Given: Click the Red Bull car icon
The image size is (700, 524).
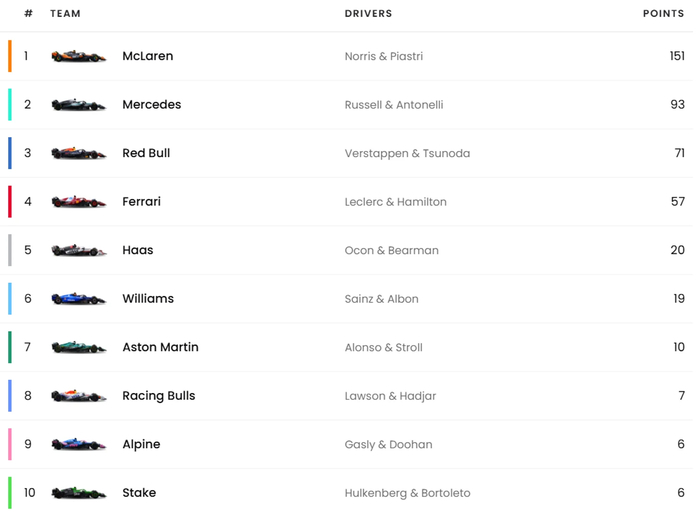Looking at the screenshot, I should click(x=78, y=154).
